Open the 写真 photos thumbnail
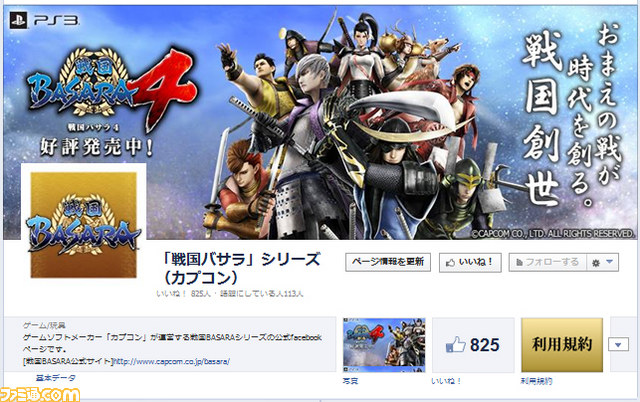 [384, 345]
